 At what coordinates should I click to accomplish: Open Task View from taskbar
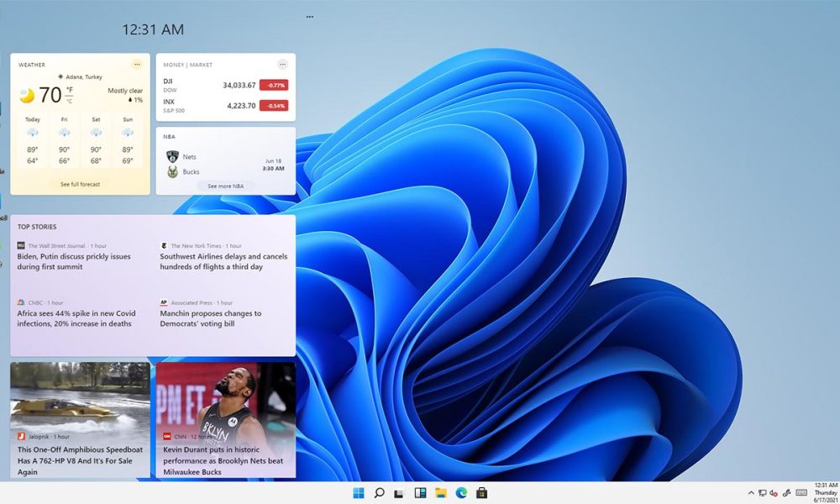400,493
